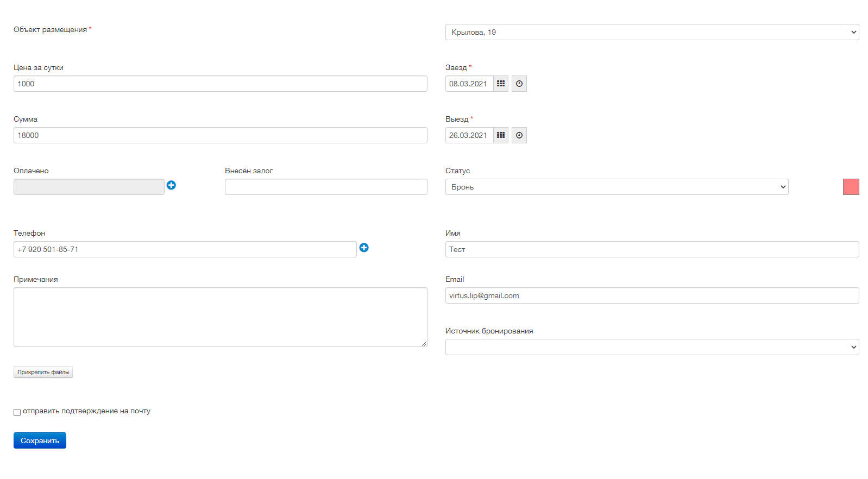This screenshot has width=868, height=479.
Task: Open calendar picker for Выезд date
Action: coord(501,135)
